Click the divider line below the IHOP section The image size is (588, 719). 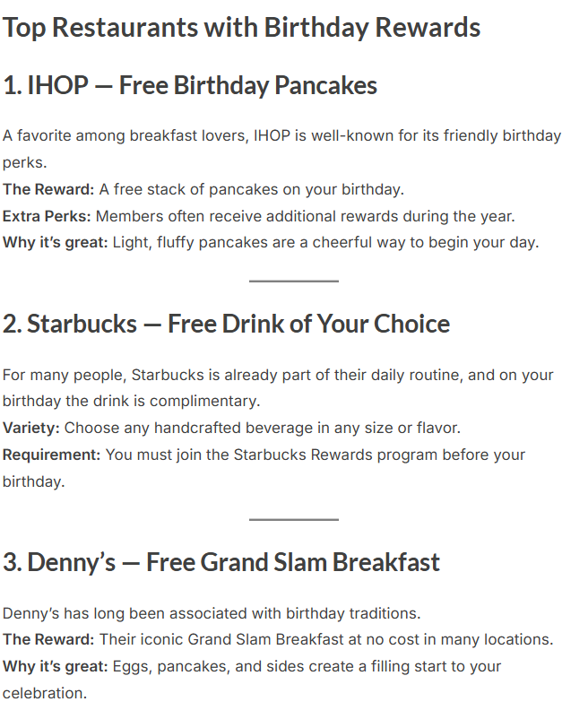(293, 282)
